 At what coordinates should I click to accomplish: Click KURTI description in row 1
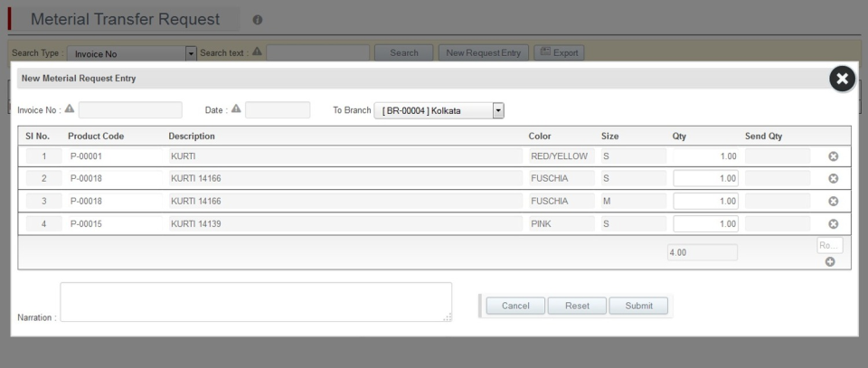click(x=345, y=156)
